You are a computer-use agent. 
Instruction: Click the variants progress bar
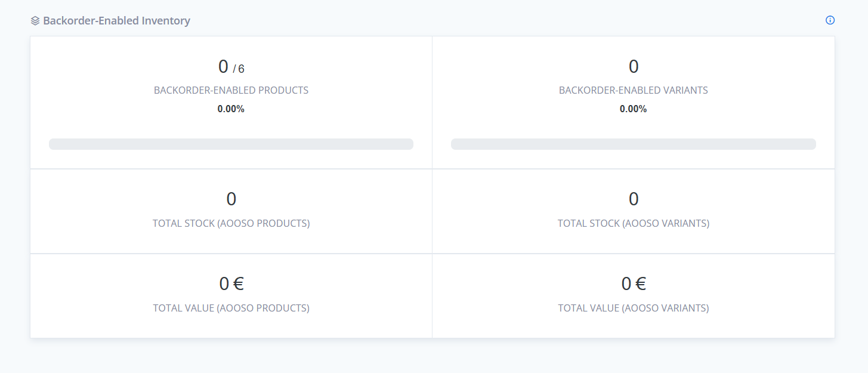click(x=634, y=144)
